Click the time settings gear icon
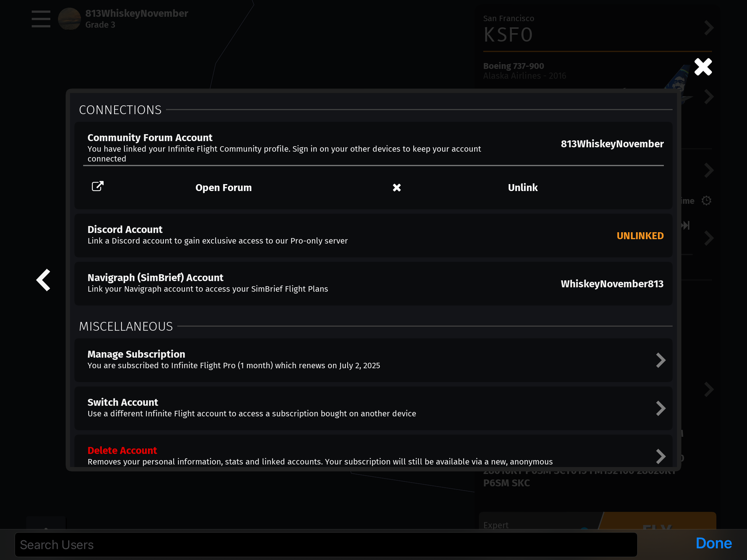Image resolution: width=747 pixels, height=560 pixels. (x=707, y=201)
